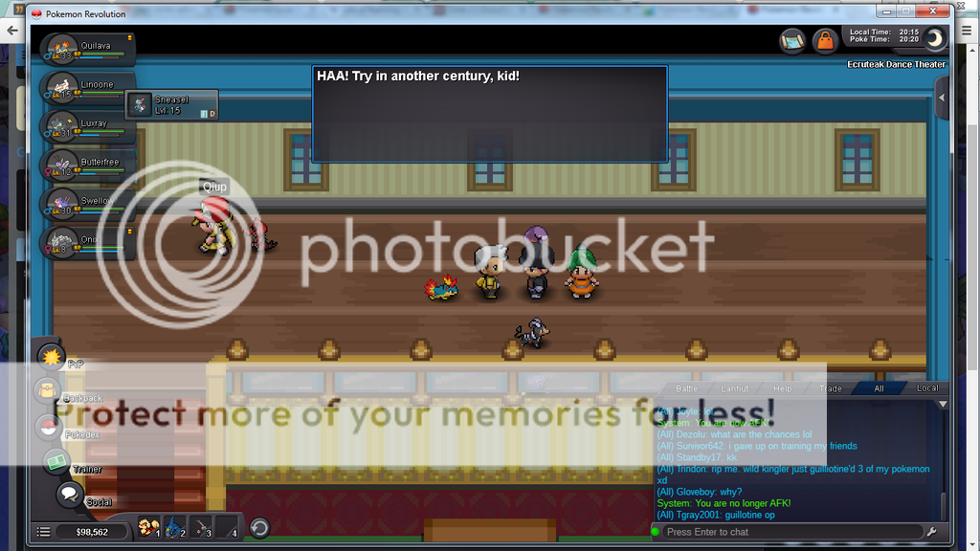This screenshot has height=551, width=980.
Task: Switch to the Trade chat tab
Action: point(830,388)
